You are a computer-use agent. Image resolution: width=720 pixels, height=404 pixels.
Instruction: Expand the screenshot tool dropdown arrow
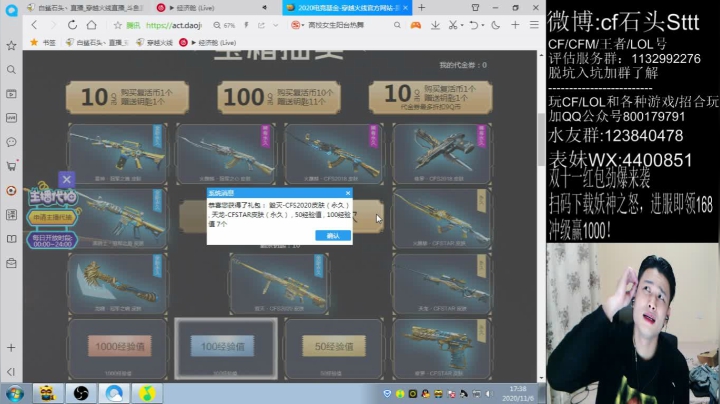[462, 26]
